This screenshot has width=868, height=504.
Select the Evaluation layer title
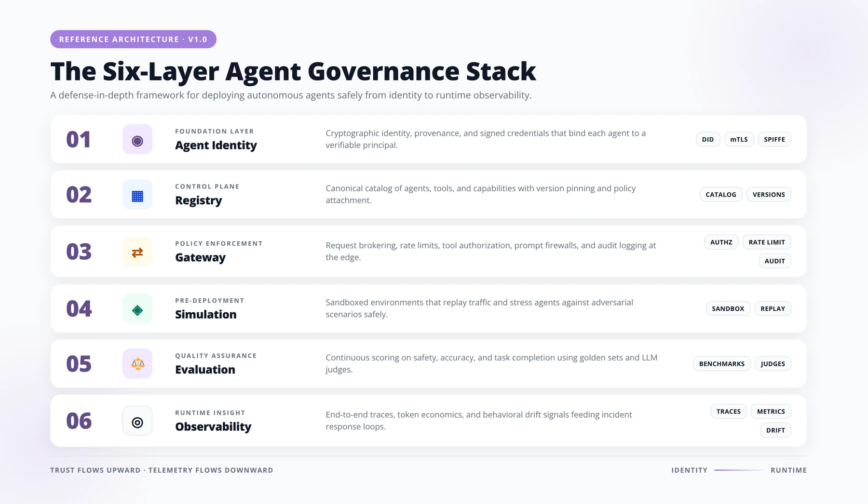point(205,370)
